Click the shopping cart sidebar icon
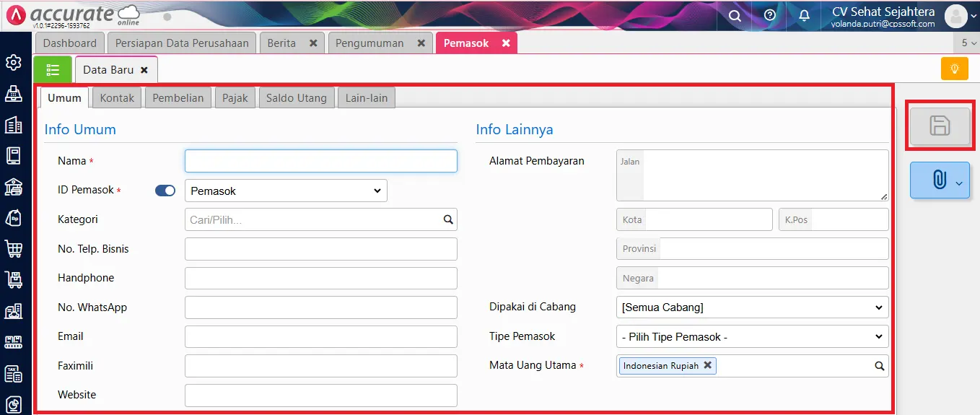The height and width of the screenshot is (415, 980). [x=14, y=248]
